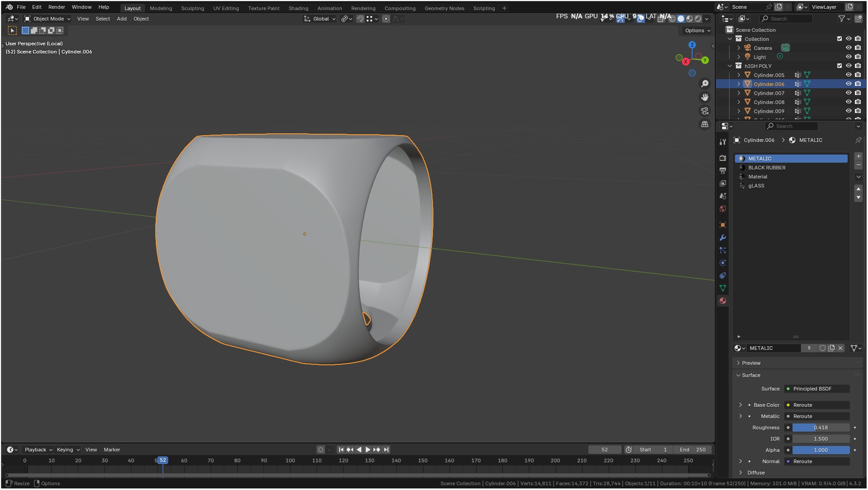Toggle proportional editing in viewport header
This screenshot has width=868, height=490.
[x=386, y=19]
